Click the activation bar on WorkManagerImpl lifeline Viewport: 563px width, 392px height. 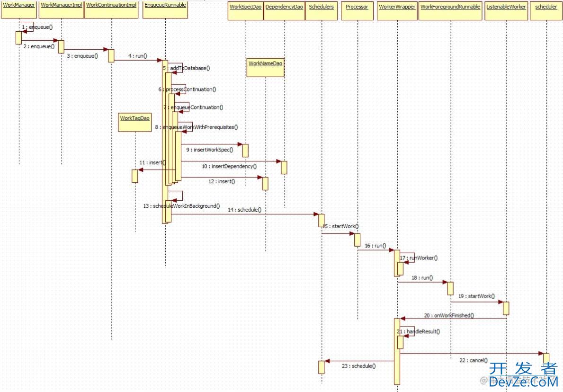[61, 47]
